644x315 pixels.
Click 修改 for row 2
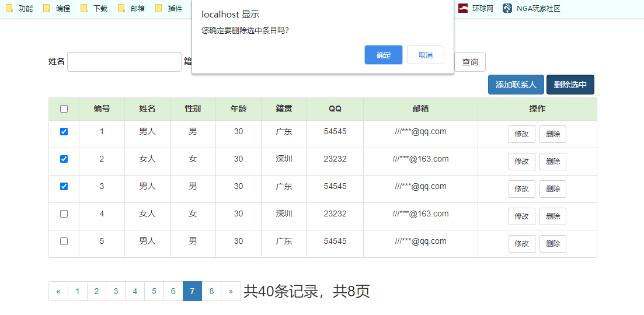pos(521,162)
